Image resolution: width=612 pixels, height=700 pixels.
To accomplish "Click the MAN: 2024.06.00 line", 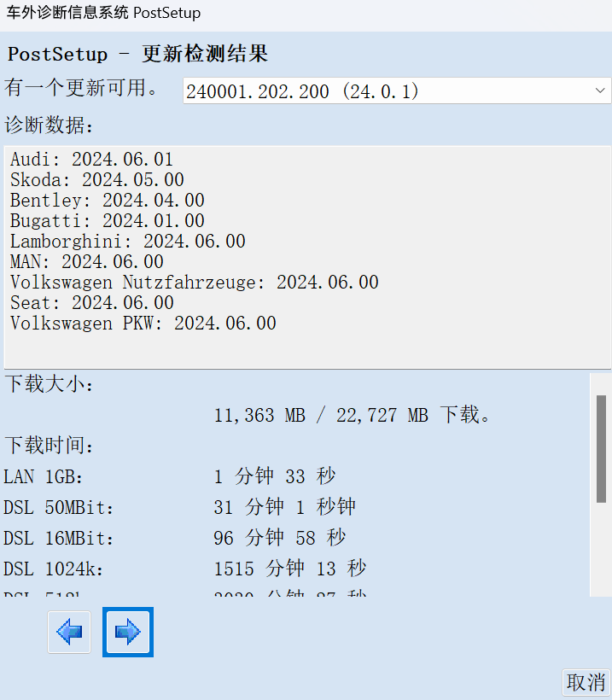I will click(86, 262).
